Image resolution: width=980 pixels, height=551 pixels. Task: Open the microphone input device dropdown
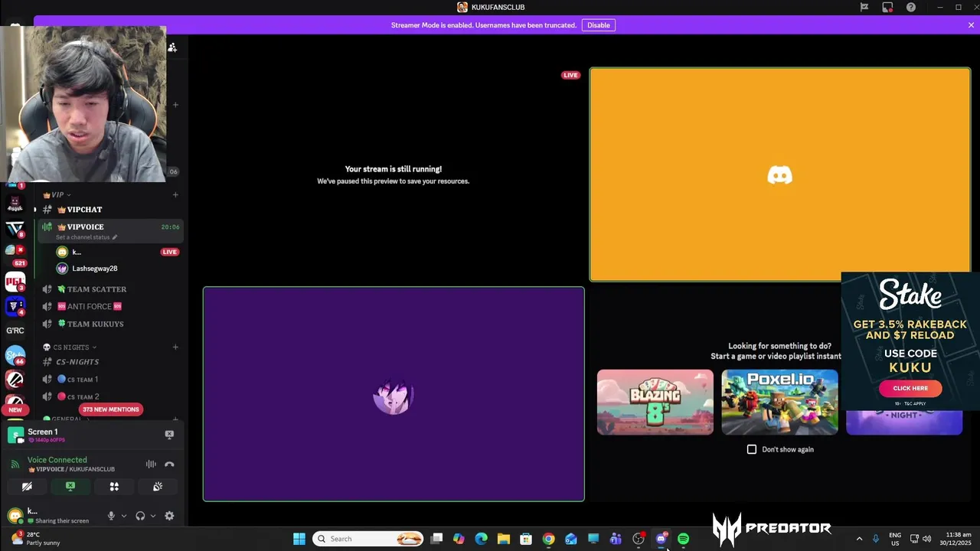(x=123, y=516)
